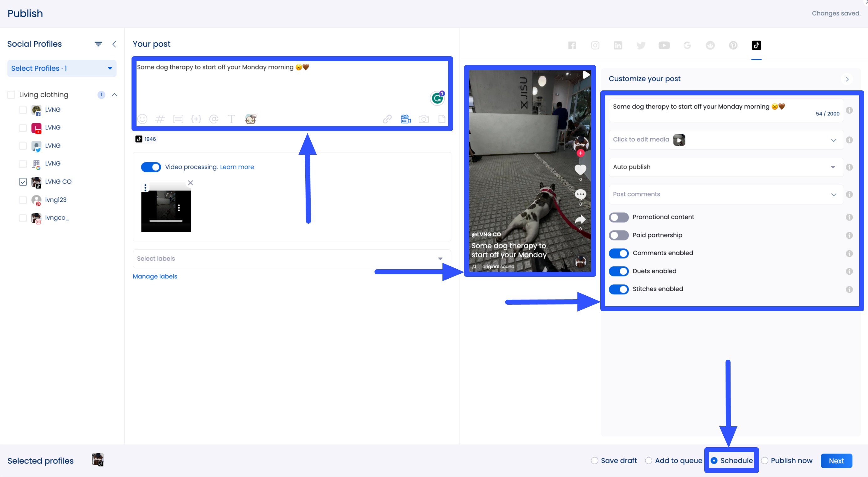The height and width of the screenshot is (477, 868).
Task: Click the hashtag icon in post toolbar
Action: click(x=160, y=119)
